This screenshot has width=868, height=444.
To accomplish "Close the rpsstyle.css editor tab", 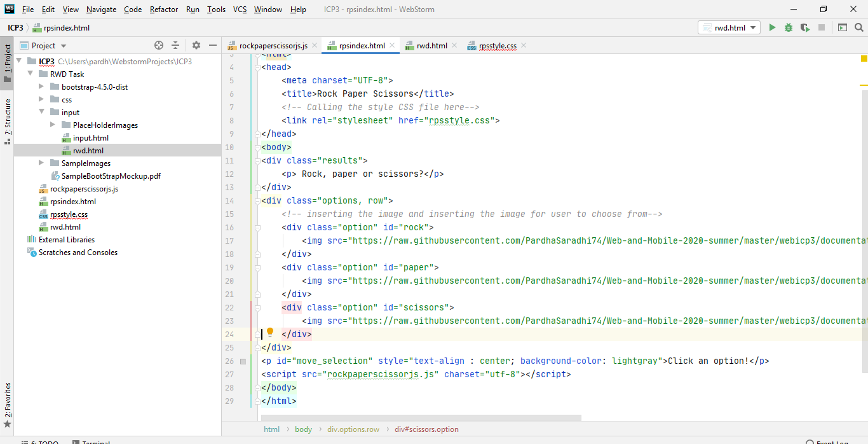I will pos(523,45).
